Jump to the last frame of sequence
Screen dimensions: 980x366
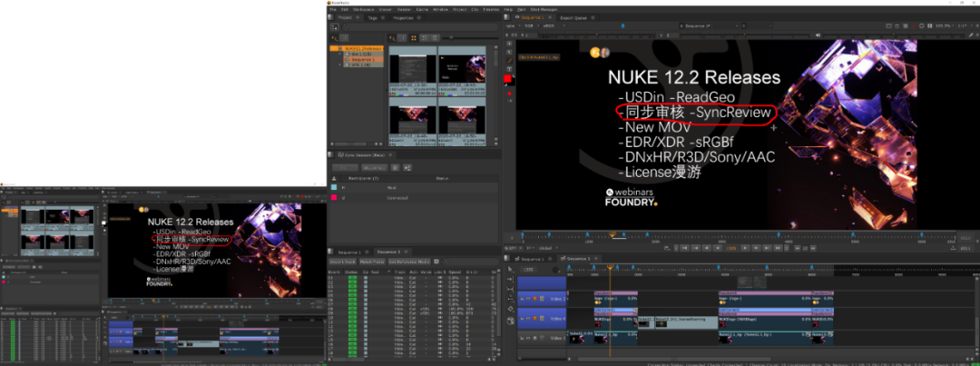point(778,248)
